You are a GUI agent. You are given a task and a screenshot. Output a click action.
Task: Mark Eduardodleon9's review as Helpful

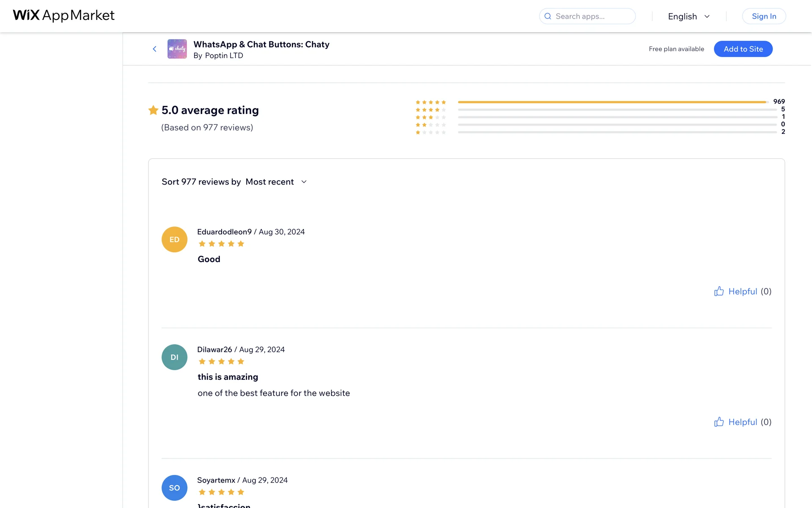coord(742,291)
